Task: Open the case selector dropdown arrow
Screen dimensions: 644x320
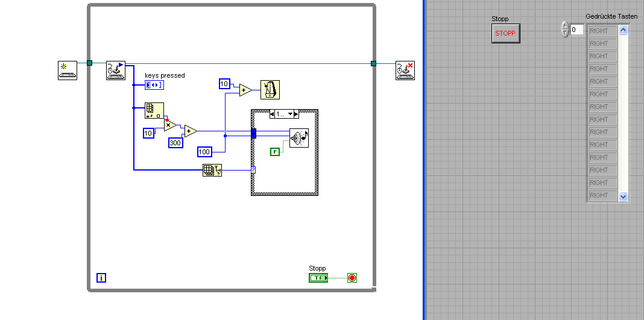Action: (291, 114)
